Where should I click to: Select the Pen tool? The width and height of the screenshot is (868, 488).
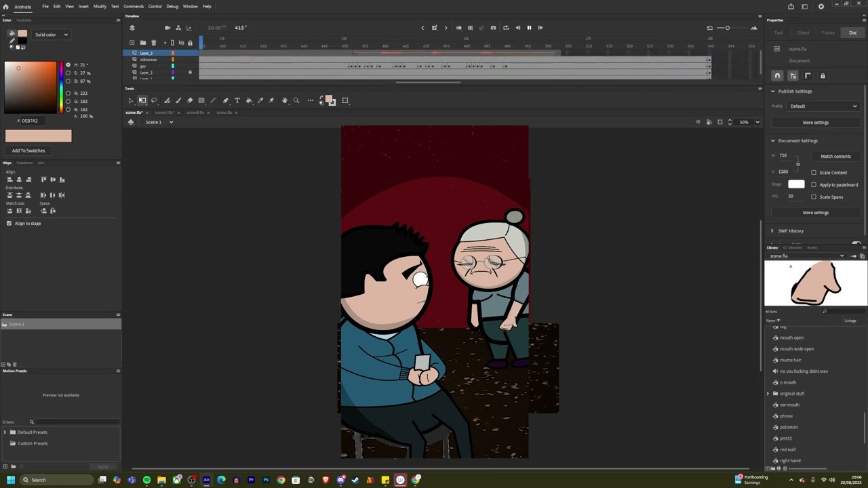tap(226, 100)
